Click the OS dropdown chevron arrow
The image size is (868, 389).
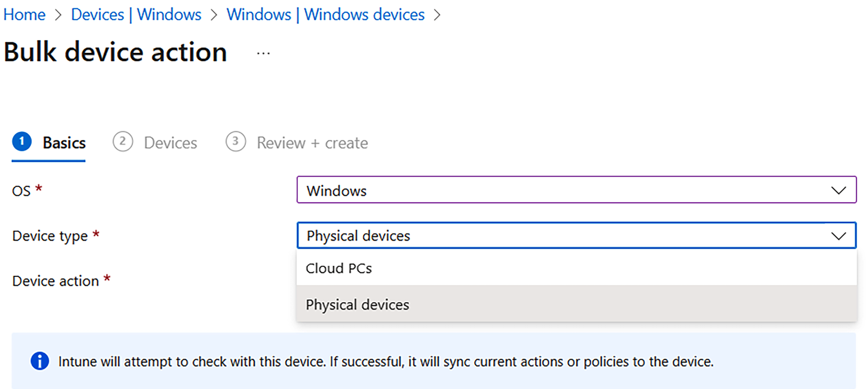[x=838, y=190]
